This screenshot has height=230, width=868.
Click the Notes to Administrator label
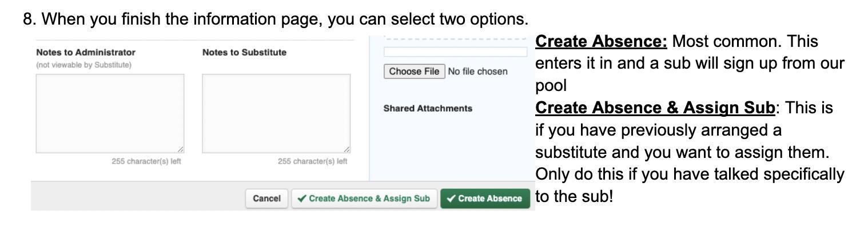click(x=78, y=53)
